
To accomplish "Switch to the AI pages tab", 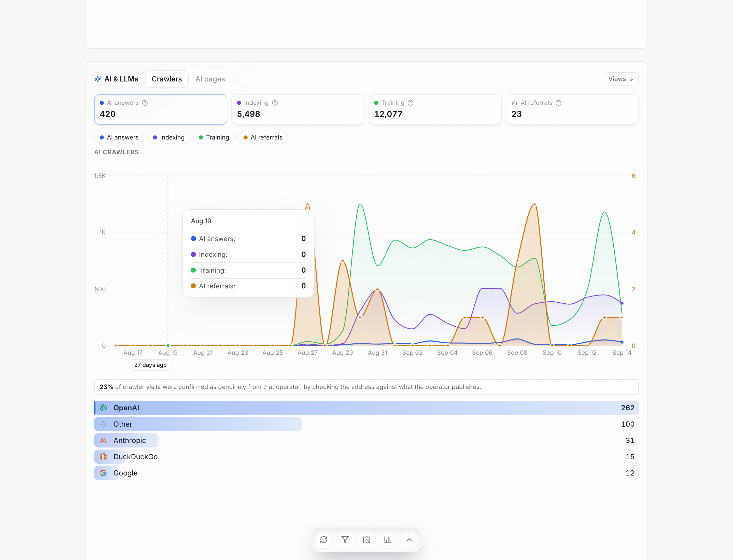I will tap(210, 79).
